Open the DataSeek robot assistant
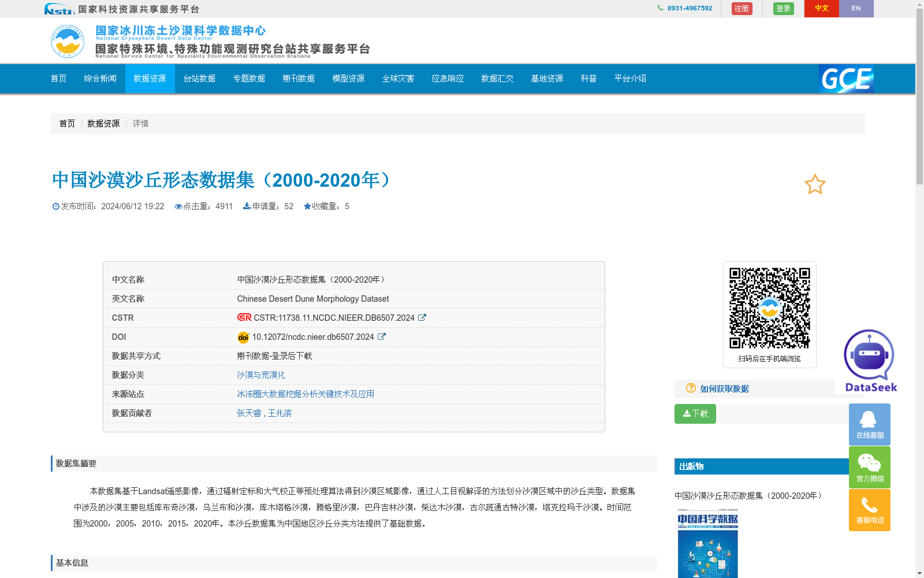The height and width of the screenshot is (578, 924). click(x=870, y=361)
